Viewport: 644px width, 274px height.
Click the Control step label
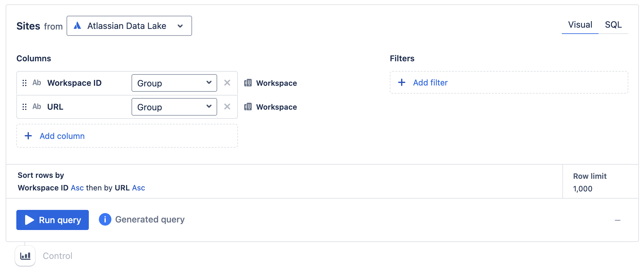click(57, 256)
